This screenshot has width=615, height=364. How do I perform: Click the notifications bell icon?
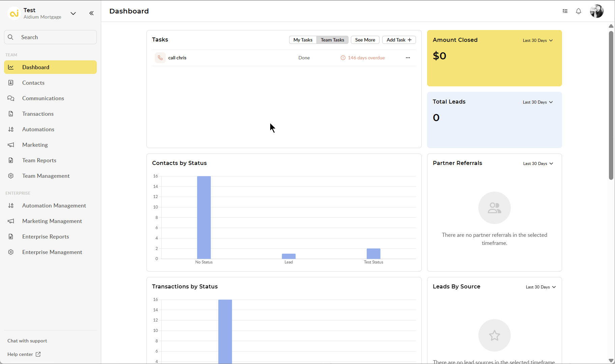(579, 11)
